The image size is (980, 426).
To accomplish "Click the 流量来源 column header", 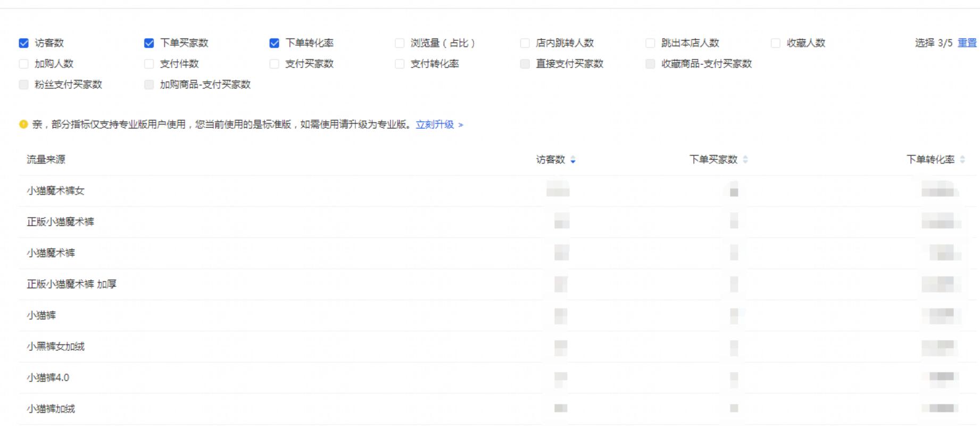I will click(x=46, y=160).
